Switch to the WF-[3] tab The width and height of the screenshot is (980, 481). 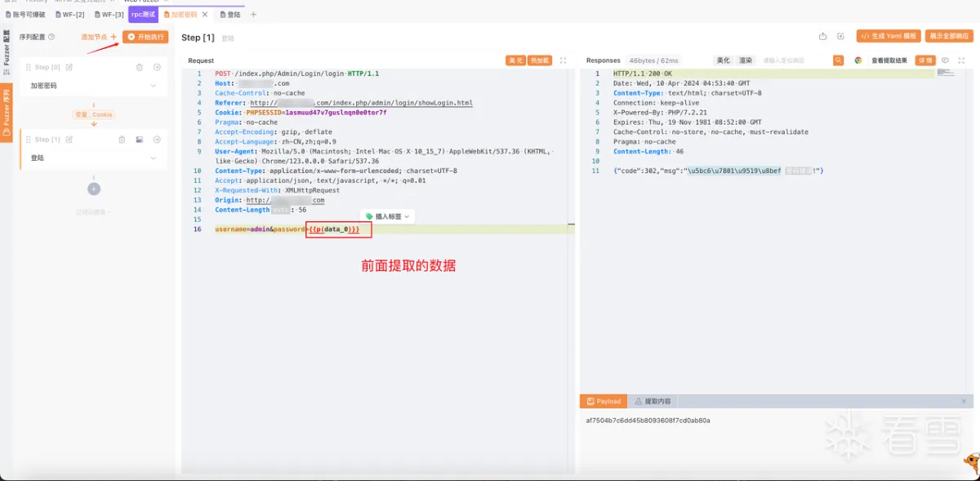click(x=109, y=15)
